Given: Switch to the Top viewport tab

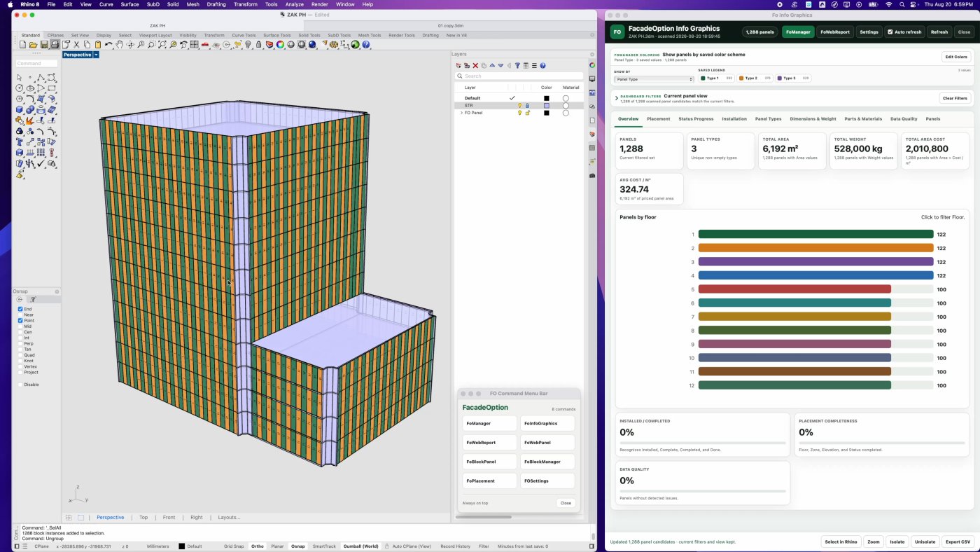Looking at the screenshot, I should [143, 518].
